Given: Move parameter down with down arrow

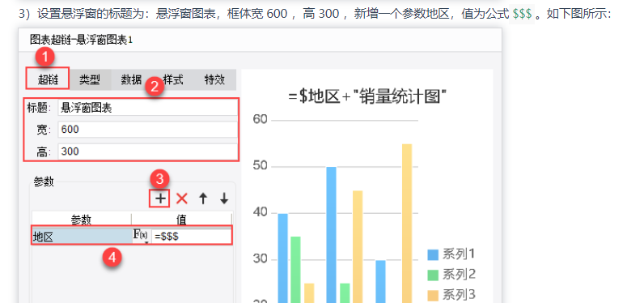Looking at the screenshot, I should click(x=224, y=198).
